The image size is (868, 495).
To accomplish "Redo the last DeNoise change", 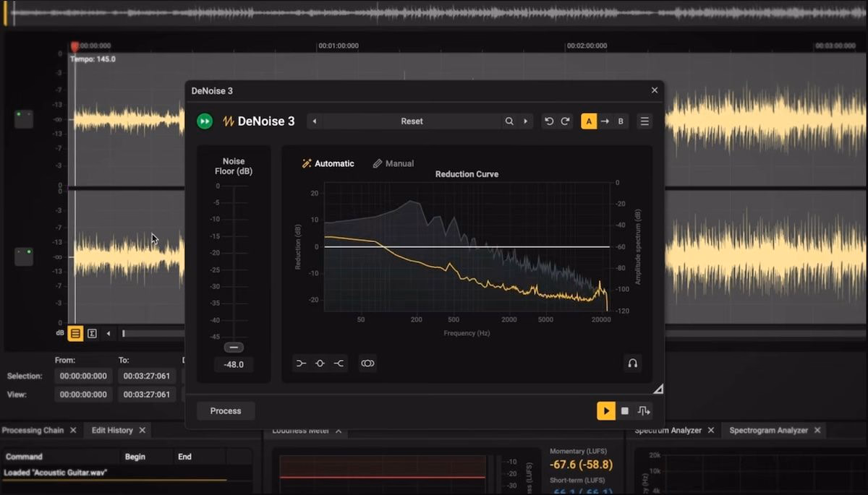I will pos(566,121).
